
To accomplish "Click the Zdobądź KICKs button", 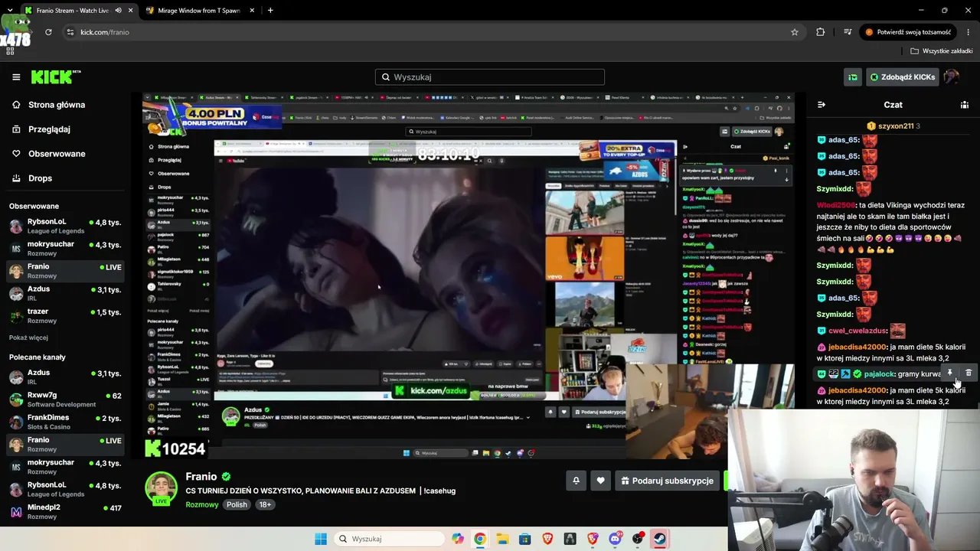I will 902,77.
